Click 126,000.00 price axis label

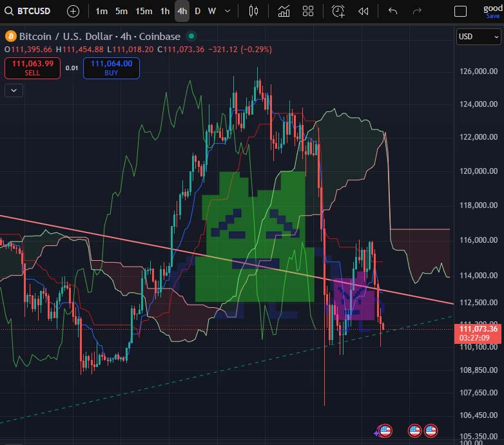(478, 71)
